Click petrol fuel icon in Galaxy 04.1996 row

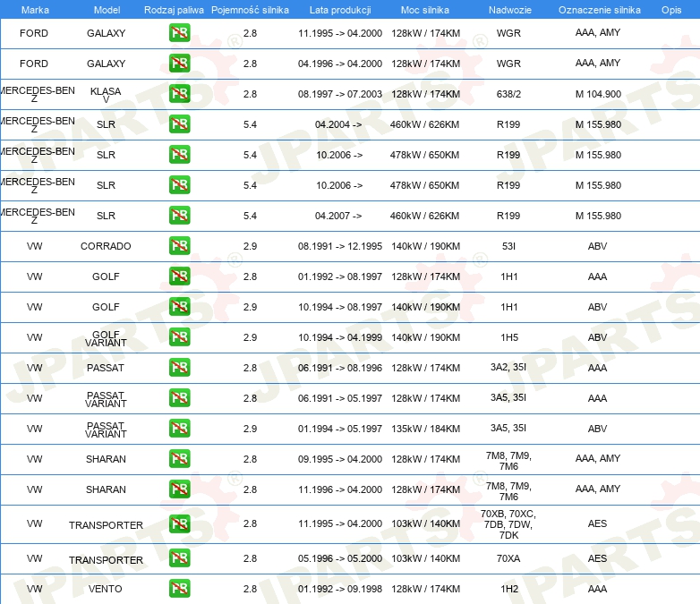(x=179, y=64)
